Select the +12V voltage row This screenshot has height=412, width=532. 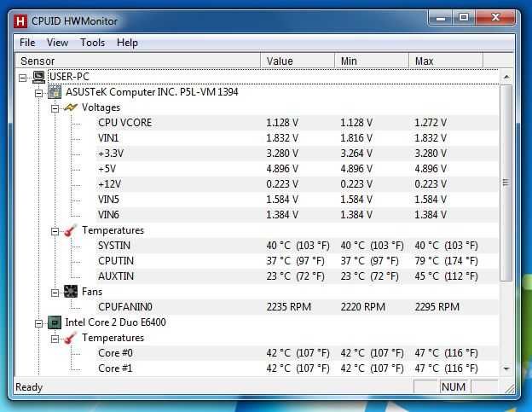(x=297, y=184)
